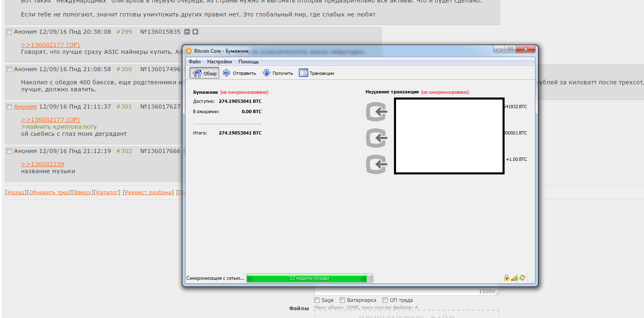Click post number #302
644x318 pixels.
coord(124,151)
